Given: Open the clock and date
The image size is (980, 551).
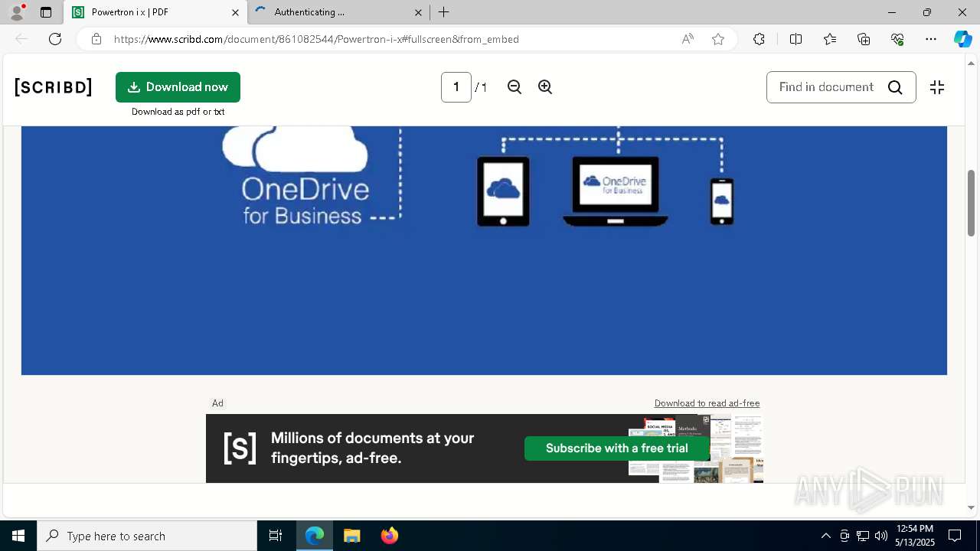Looking at the screenshot, I should pos(915,536).
